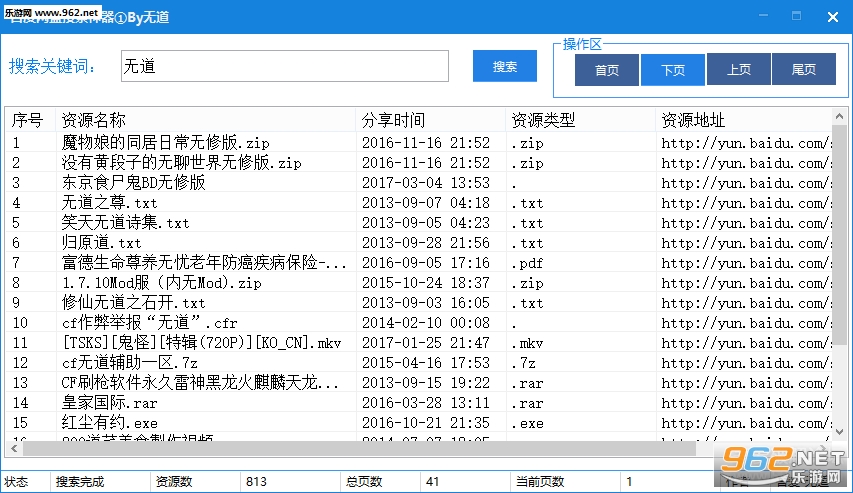Click 下页 next page button
Image resolution: width=853 pixels, height=493 pixels.
point(673,70)
